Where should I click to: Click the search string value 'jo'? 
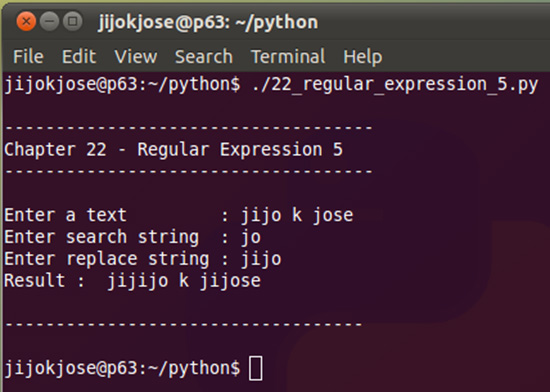(x=251, y=237)
